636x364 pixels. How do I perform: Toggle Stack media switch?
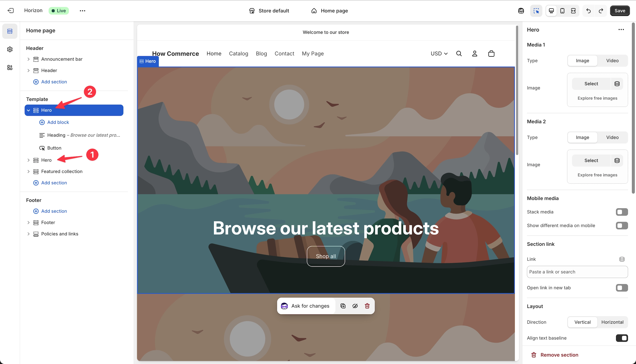(622, 212)
